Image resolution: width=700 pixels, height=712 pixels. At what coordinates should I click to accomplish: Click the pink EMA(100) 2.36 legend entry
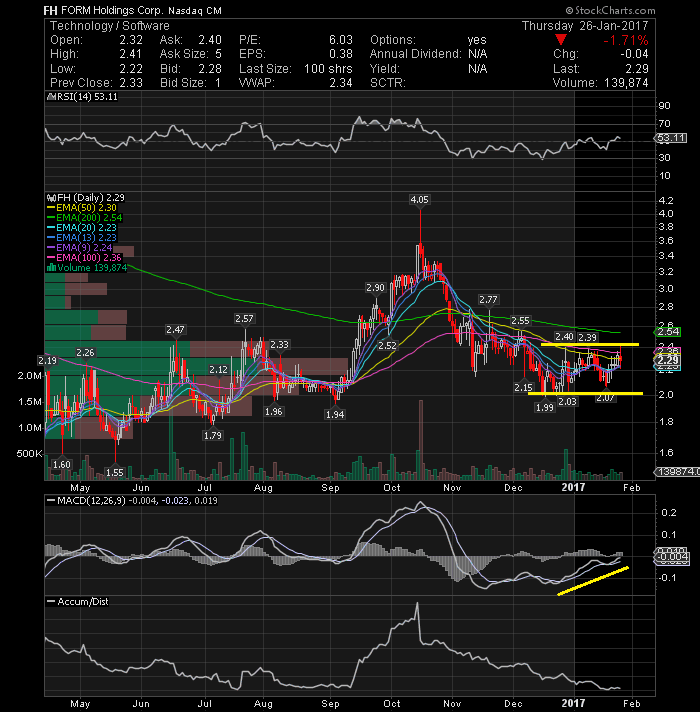pos(84,257)
